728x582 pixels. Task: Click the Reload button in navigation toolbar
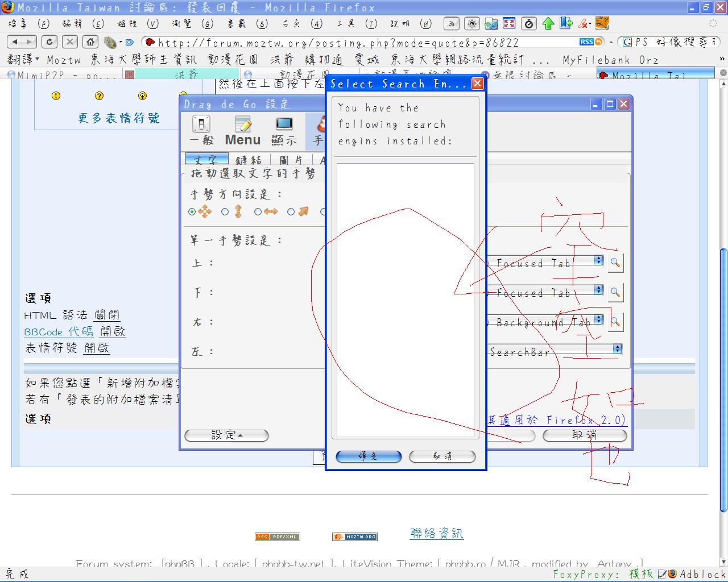(x=49, y=41)
